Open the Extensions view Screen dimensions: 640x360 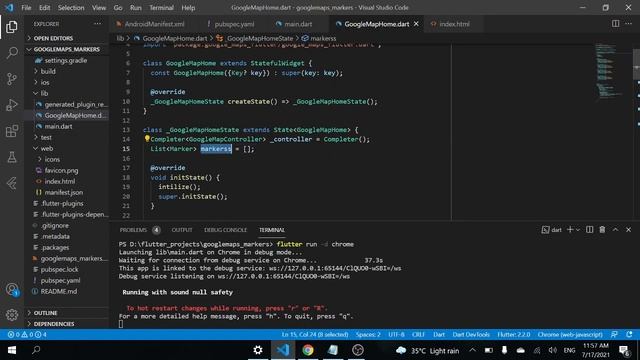point(12,131)
